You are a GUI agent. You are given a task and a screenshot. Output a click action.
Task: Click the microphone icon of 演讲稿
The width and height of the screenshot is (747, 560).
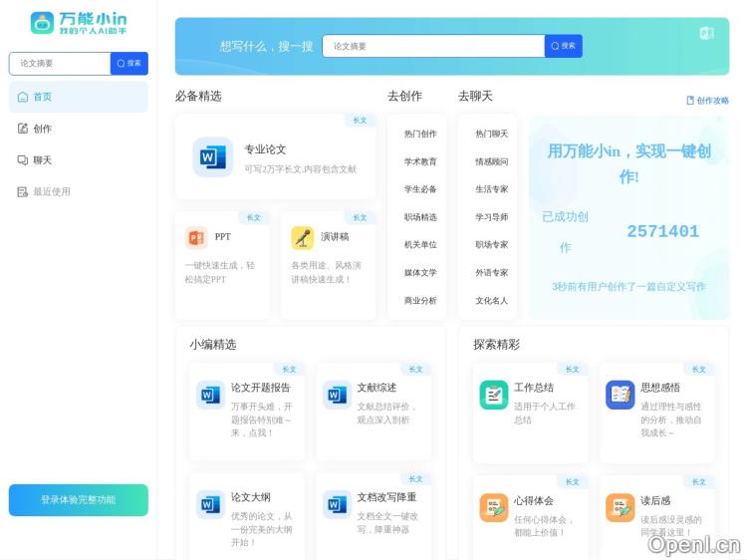coord(303,237)
